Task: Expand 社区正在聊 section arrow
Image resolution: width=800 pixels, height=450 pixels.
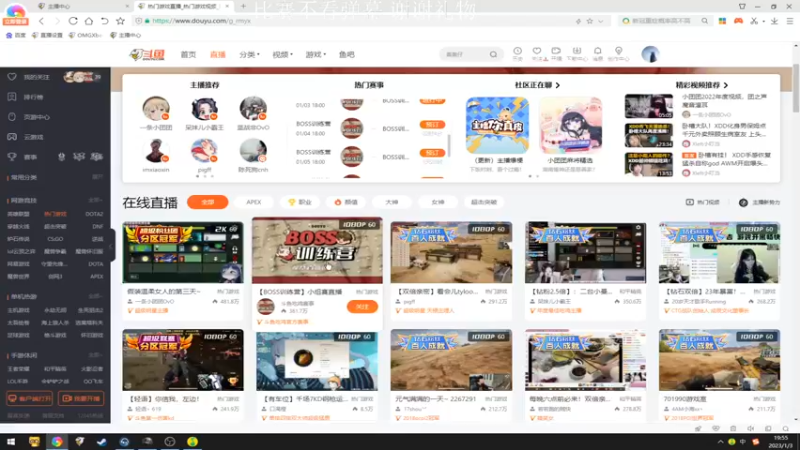Action: (558, 85)
